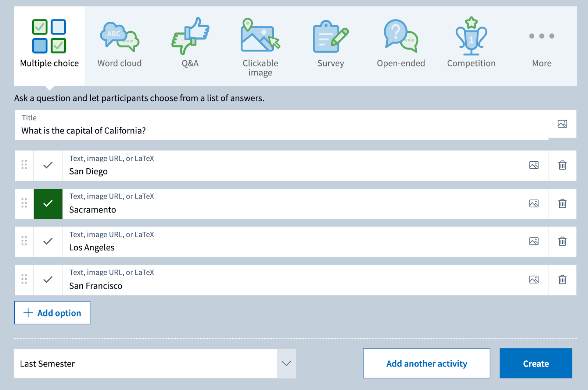Mark San Francisco as correct answer
The height and width of the screenshot is (390, 588).
pos(48,280)
